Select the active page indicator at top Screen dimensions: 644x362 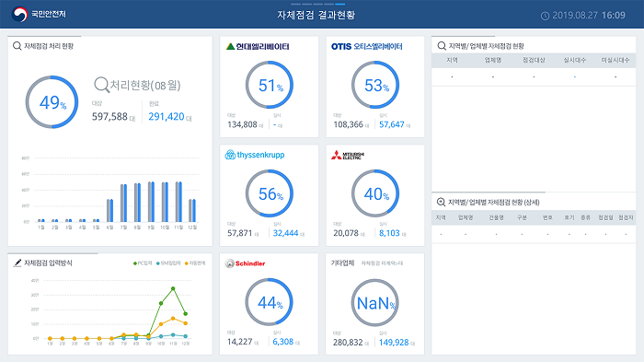(340, 4)
